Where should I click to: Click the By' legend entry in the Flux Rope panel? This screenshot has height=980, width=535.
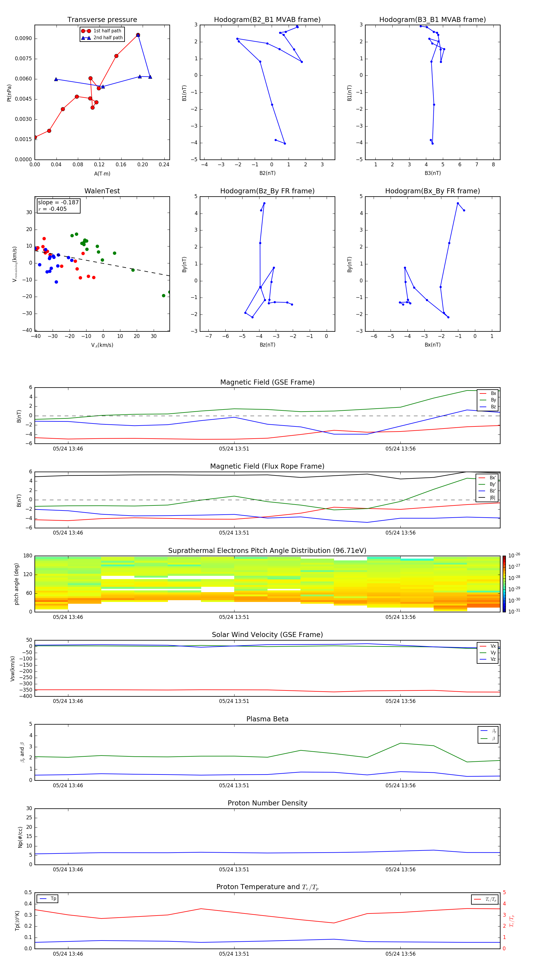[487, 484]
